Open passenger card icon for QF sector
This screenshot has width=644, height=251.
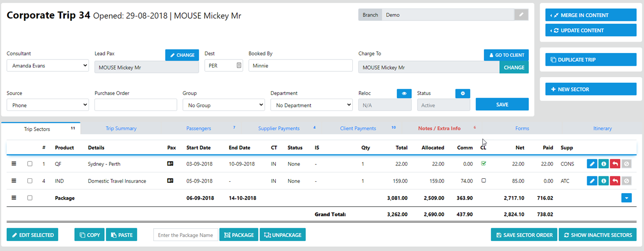pos(171,164)
